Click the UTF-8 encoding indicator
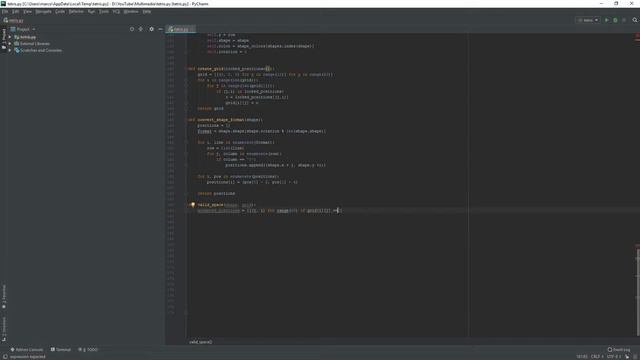This screenshot has width=640, height=360. click(x=614, y=357)
